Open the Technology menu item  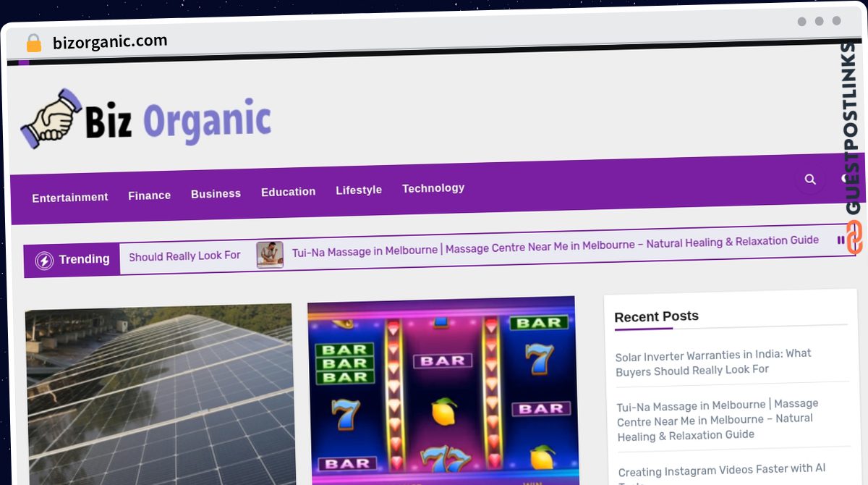point(433,188)
